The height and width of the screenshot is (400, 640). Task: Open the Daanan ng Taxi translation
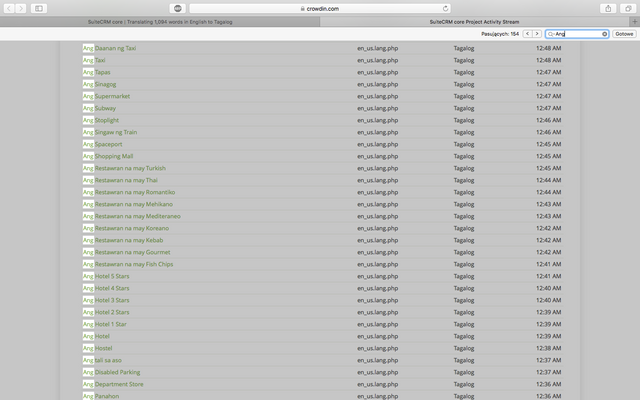tap(109, 48)
